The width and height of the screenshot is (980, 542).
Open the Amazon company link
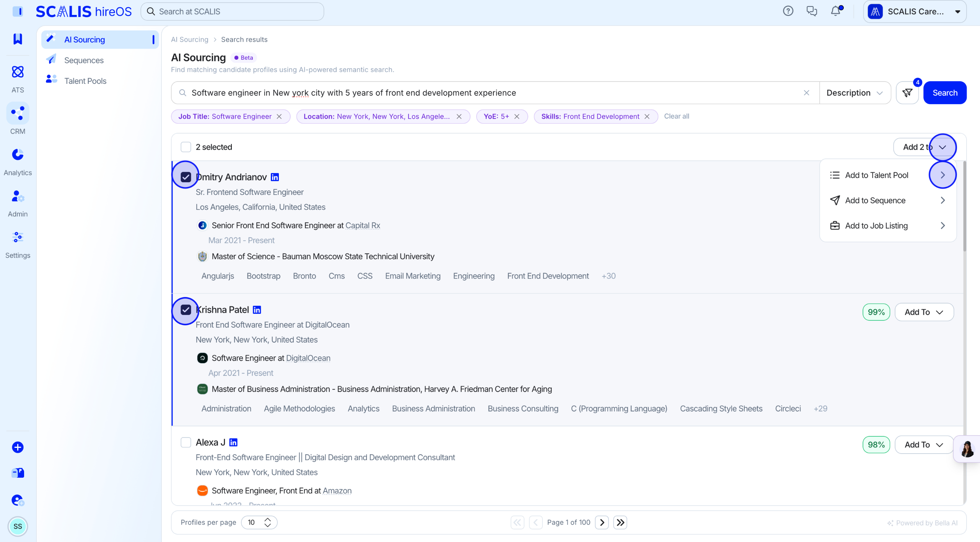coord(337,491)
